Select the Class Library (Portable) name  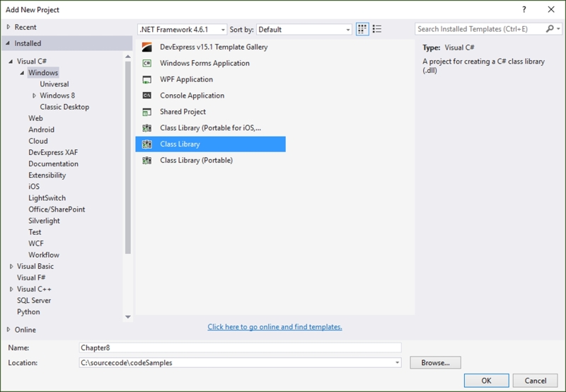pos(197,160)
